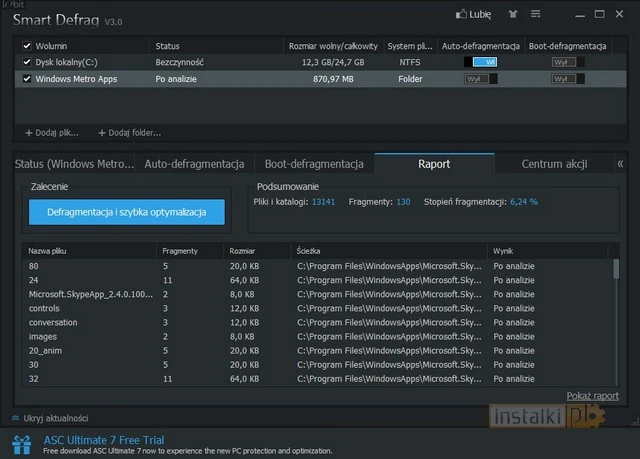Select file row named 80
The height and width of the screenshot is (459, 640).
coord(318,266)
